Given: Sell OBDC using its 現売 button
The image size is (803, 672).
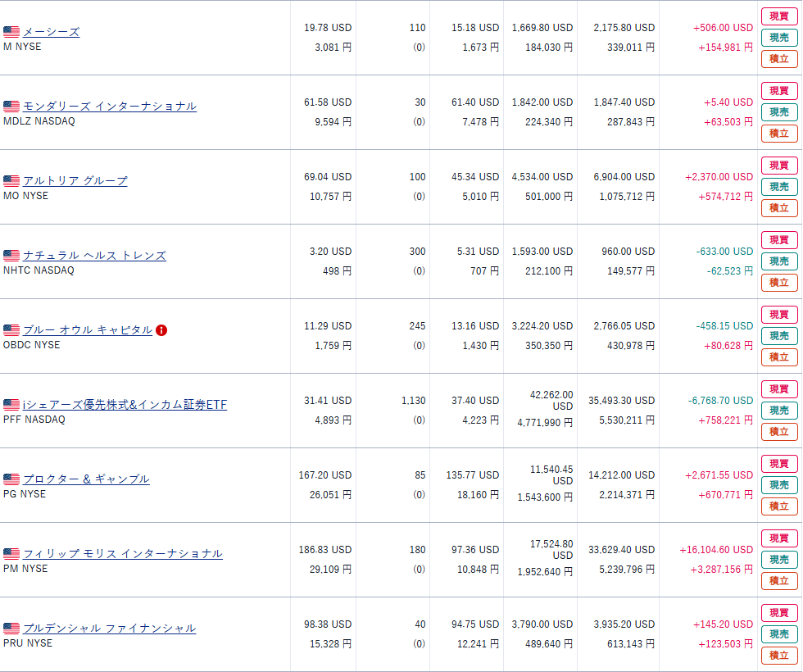Looking at the screenshot, I should (778, 336).
